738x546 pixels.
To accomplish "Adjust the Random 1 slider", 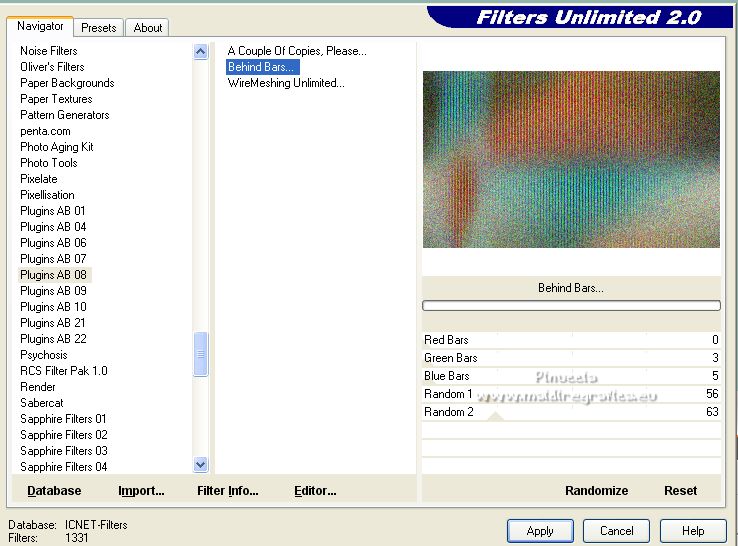I will (571, 393).
